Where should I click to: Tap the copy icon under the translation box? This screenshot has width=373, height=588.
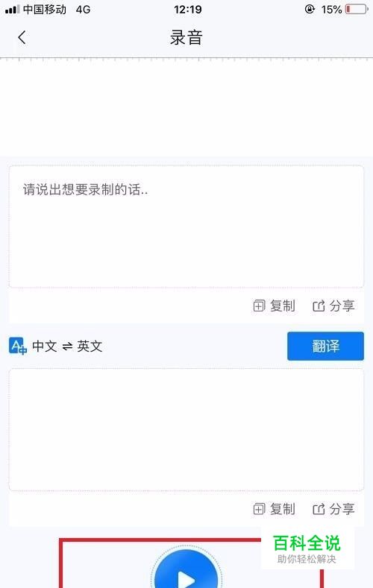pos(259,509)
